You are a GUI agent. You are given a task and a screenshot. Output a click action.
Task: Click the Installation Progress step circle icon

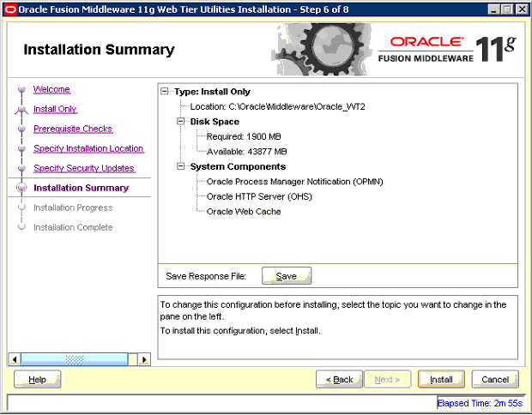point(21,207)
